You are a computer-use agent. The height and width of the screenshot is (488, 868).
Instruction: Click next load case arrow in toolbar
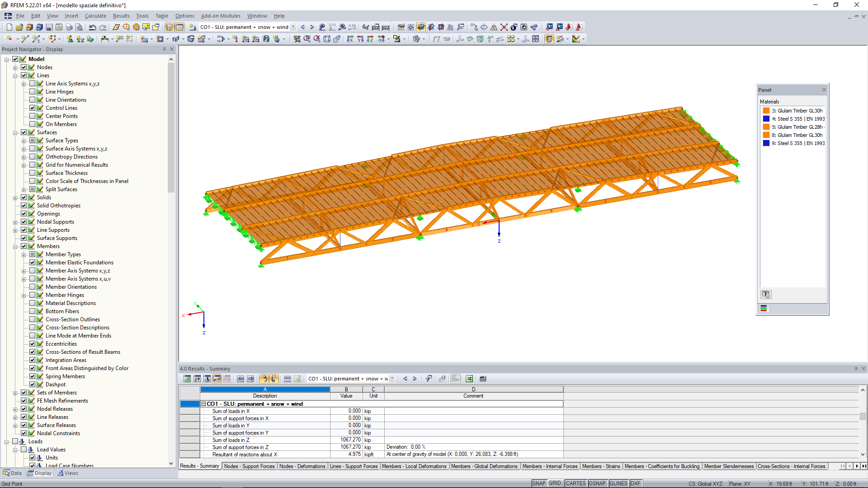point(312,27)
